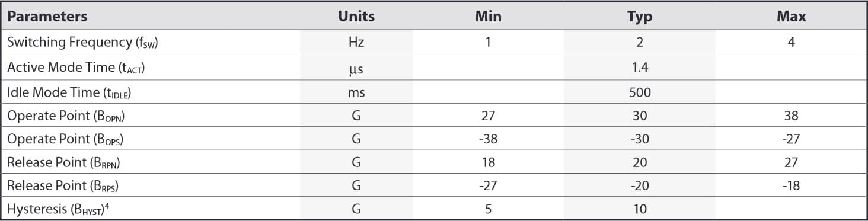The width and height of the screenshot is (868, 221).
Task: Select the Hysteresis typical value 10
Action: [x=640, y=209]
